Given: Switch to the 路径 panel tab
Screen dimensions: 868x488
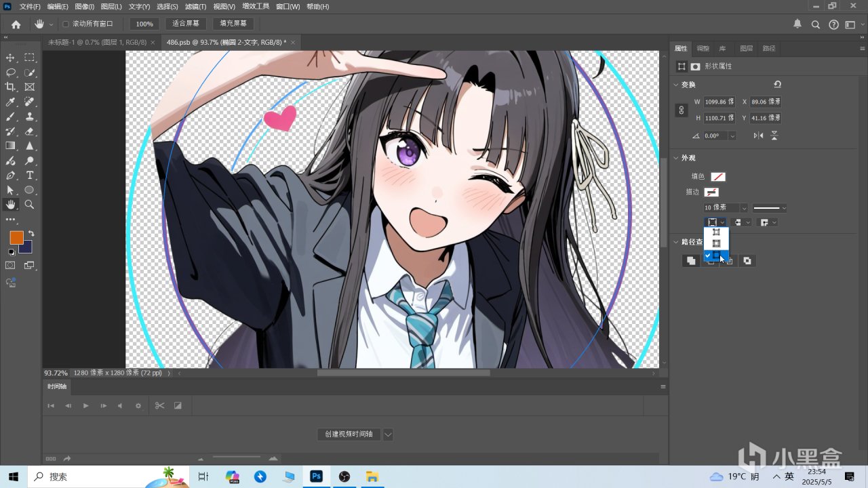Looking at the screenshot, I should (x=769, y=49).
